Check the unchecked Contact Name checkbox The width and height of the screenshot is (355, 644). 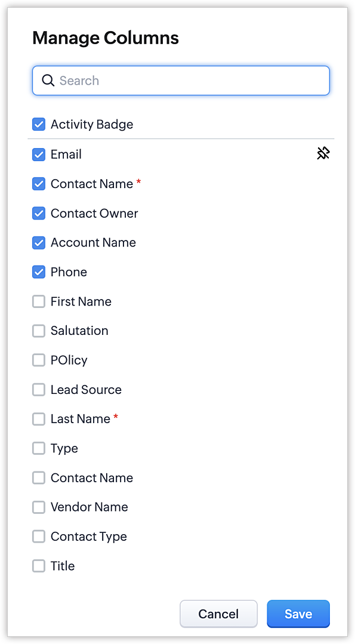(x=39, y=477)
